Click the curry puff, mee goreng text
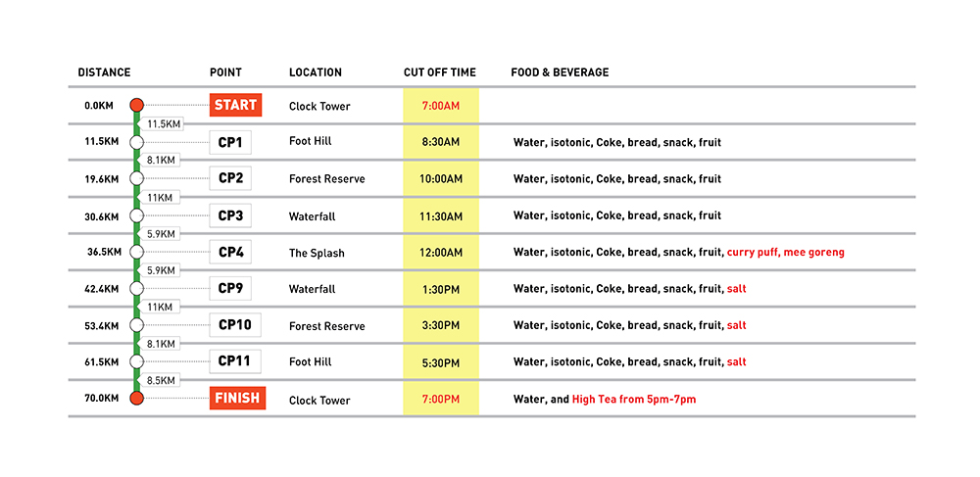 [x=785, y=253]
